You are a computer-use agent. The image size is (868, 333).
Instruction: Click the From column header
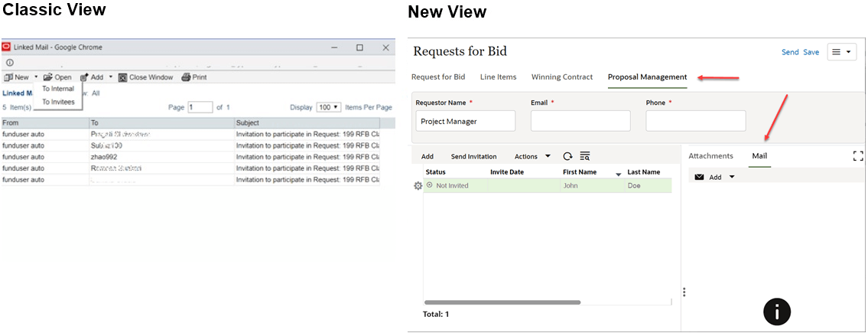coord(45,123)
